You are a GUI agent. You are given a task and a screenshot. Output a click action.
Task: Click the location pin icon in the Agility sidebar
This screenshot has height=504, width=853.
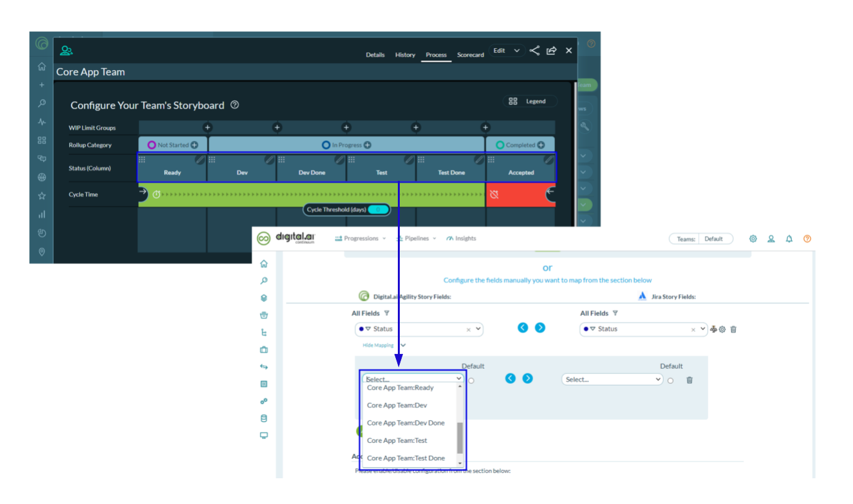click(42, 252)
